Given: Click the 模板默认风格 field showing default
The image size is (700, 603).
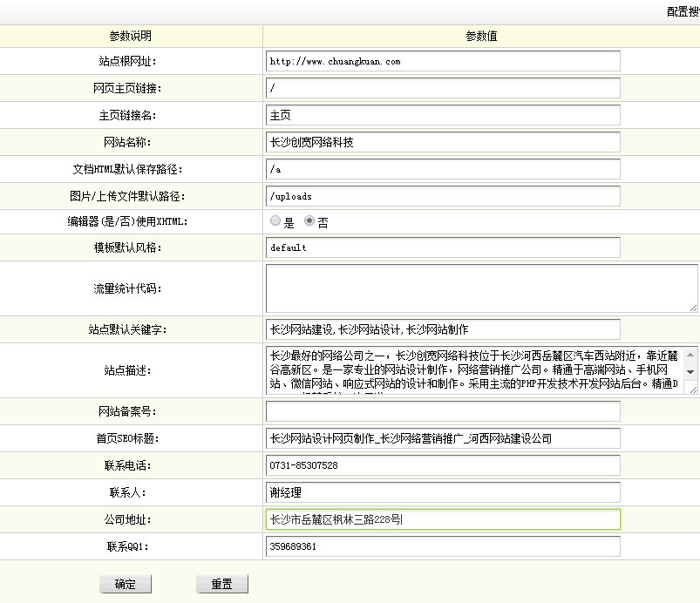Looking at the screenshot, I should pyautogui.click(x=443, y=247).
